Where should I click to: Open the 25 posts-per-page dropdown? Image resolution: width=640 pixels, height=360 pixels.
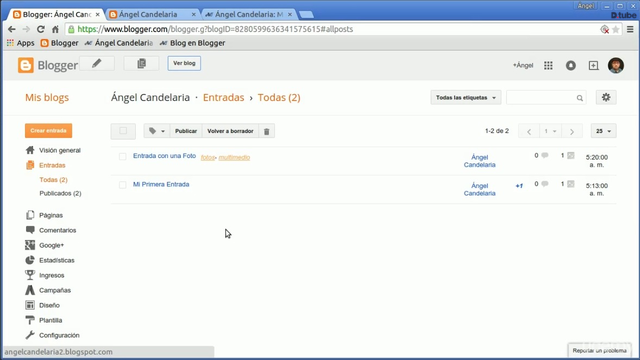tap(603, 131)
